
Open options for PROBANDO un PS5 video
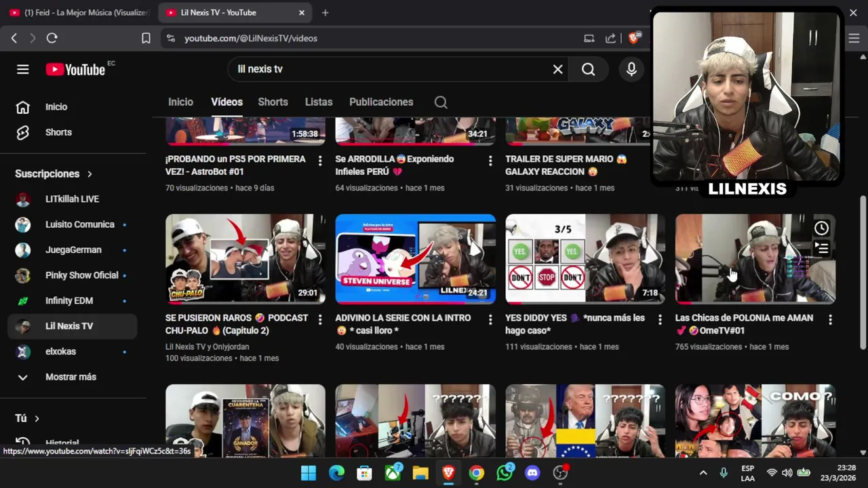[x=320, y=161]
